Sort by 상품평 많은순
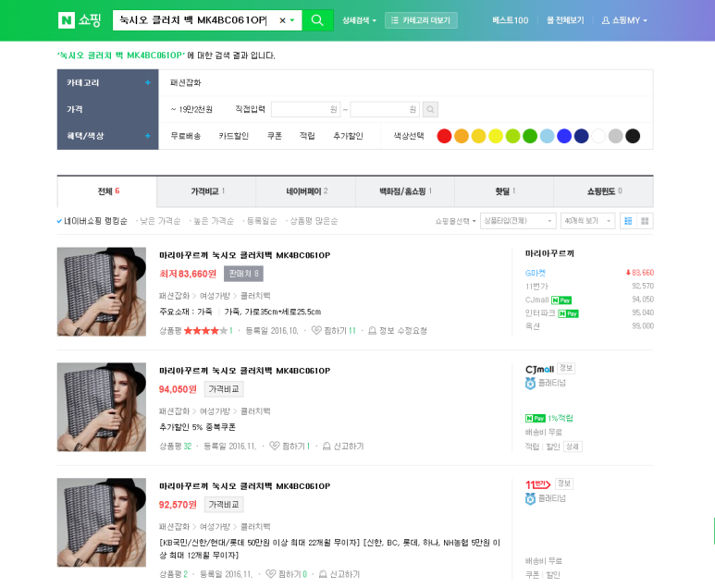The width and height of the screenshot is (715, 588). pyautogui.click(x=314, y=221)
